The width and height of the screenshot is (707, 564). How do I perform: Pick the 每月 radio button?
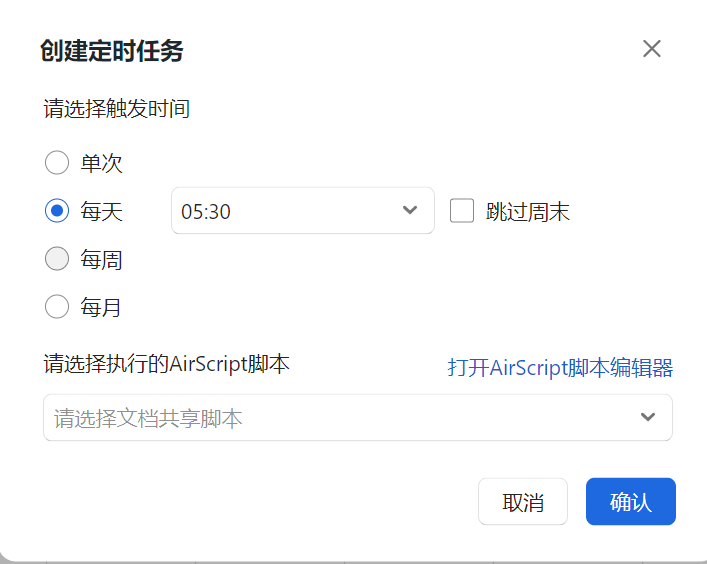(57, 307)
